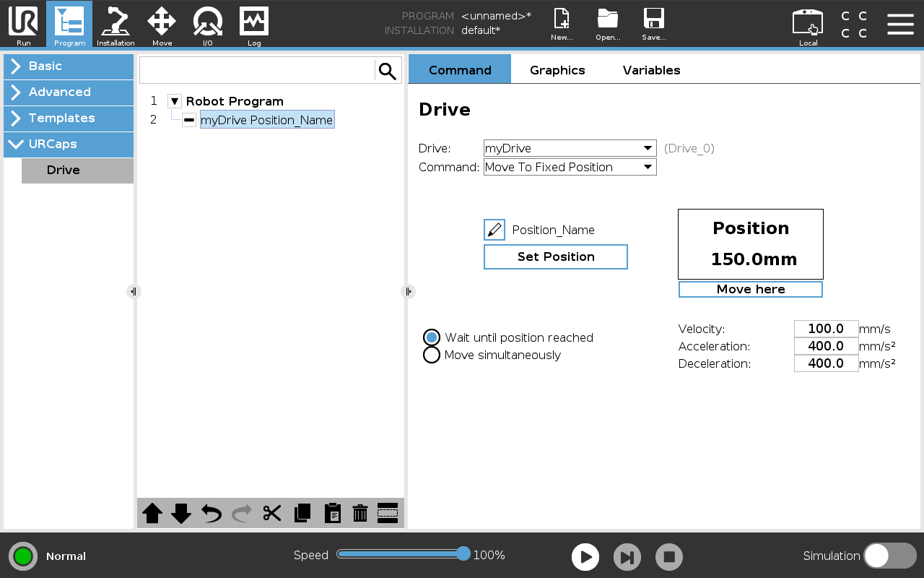
Task: Open the Command dropdown Move To Fixed Position
Action: coord(570,167)
